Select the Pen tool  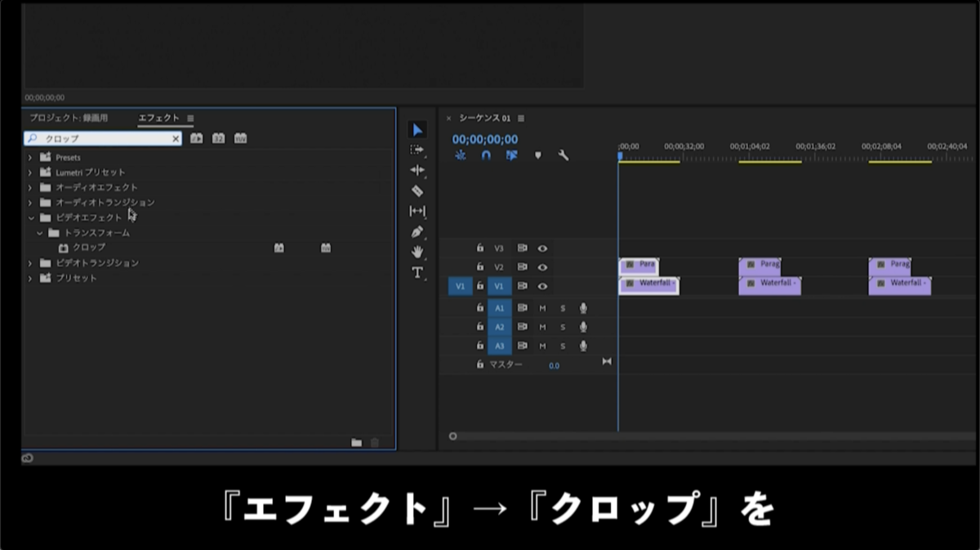417,230
